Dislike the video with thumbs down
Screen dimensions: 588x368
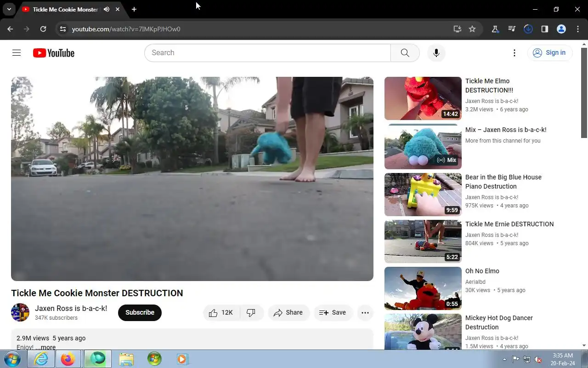[x=251, y=313]
